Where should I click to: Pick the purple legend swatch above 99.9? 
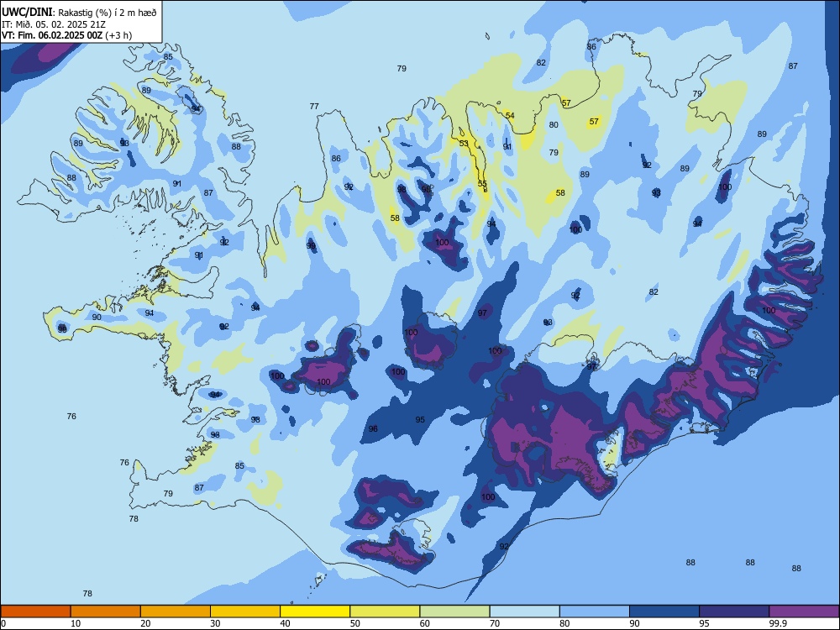click(x=804, y=612)
